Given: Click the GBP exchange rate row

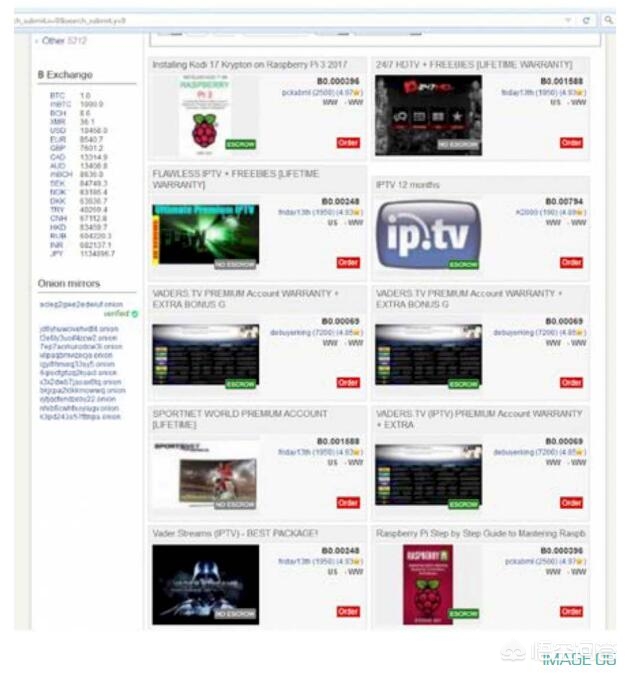Looking at the screenshot, I should coord(76,148).
